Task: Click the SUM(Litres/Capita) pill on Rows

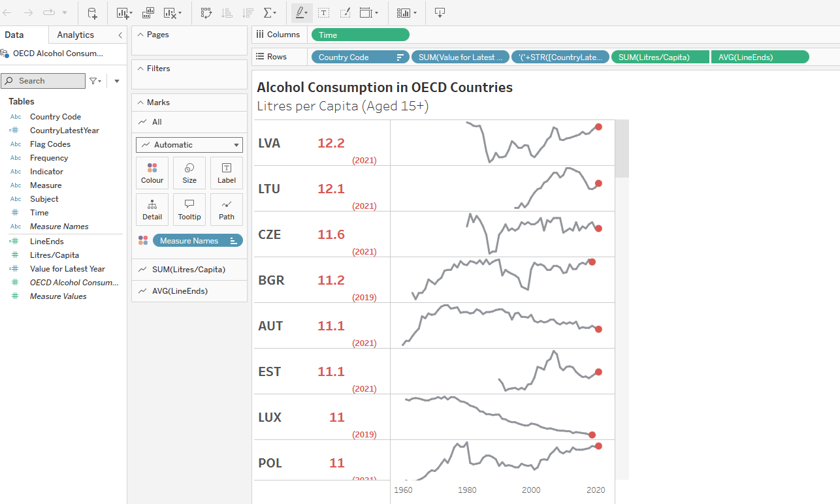Action: 660,57
